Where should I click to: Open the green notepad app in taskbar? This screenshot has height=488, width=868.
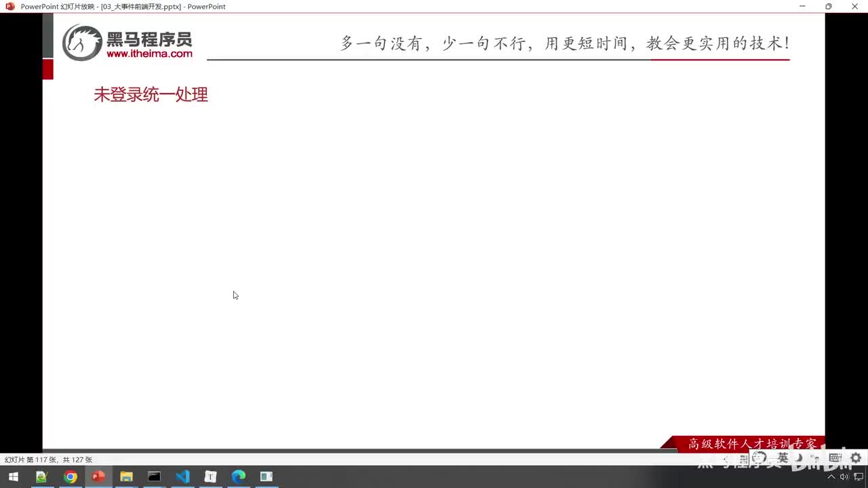pyautogui.click(x=42, y=476)
